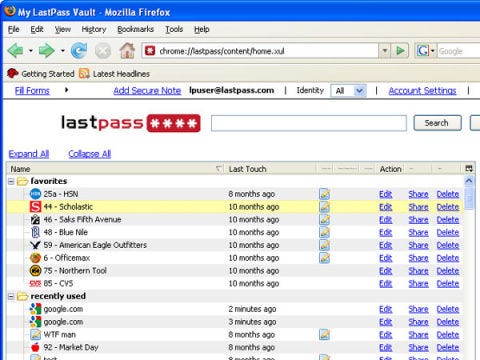The image size is (480, 360).
Task: Open the search engine selector dropdown
Action: click(x=433, y=51)
